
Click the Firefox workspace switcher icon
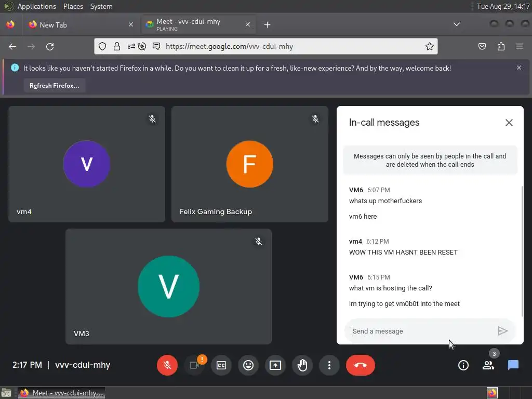tap(493, 393)
